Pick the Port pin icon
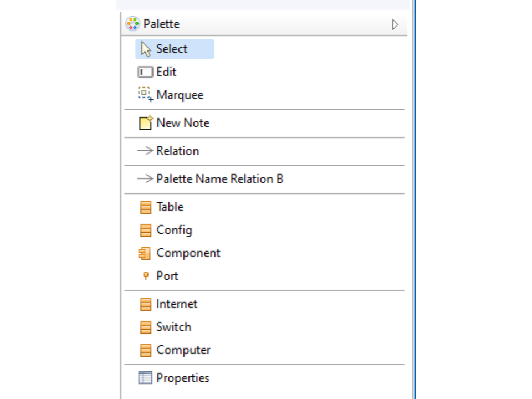532x399 pixels. [146, 276]
